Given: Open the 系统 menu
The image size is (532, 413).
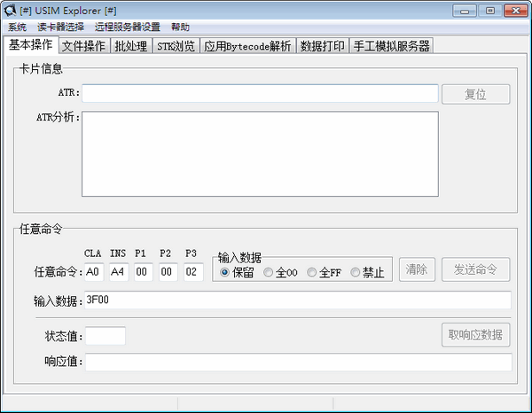Looking at the screenshot, I should point(17,27).
